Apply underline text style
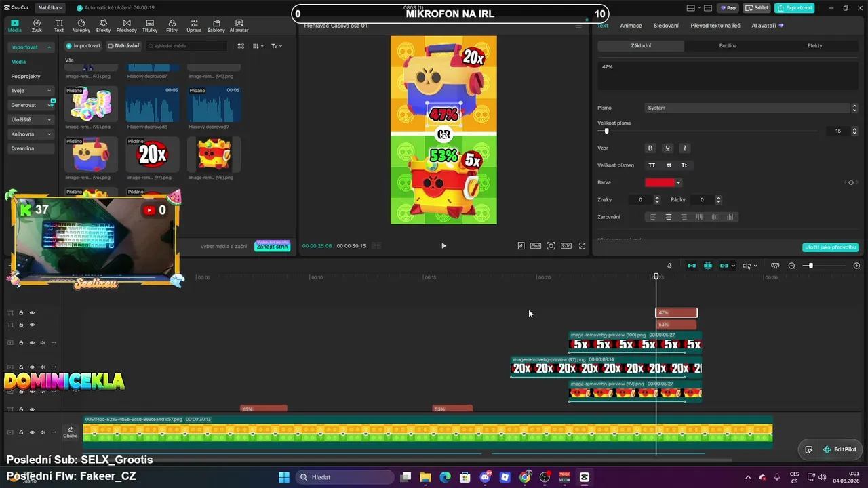 [667, 148]
